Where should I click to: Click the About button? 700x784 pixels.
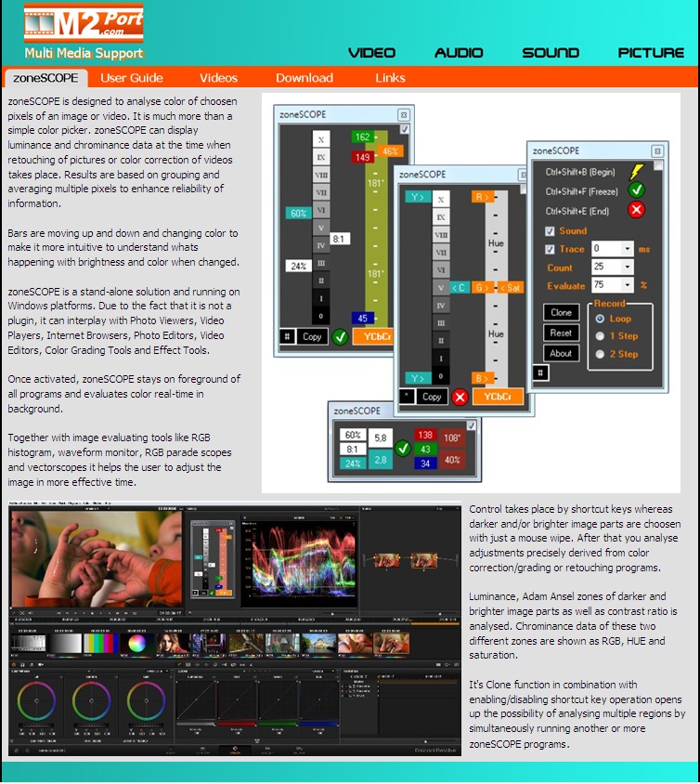tap(561, 354)
